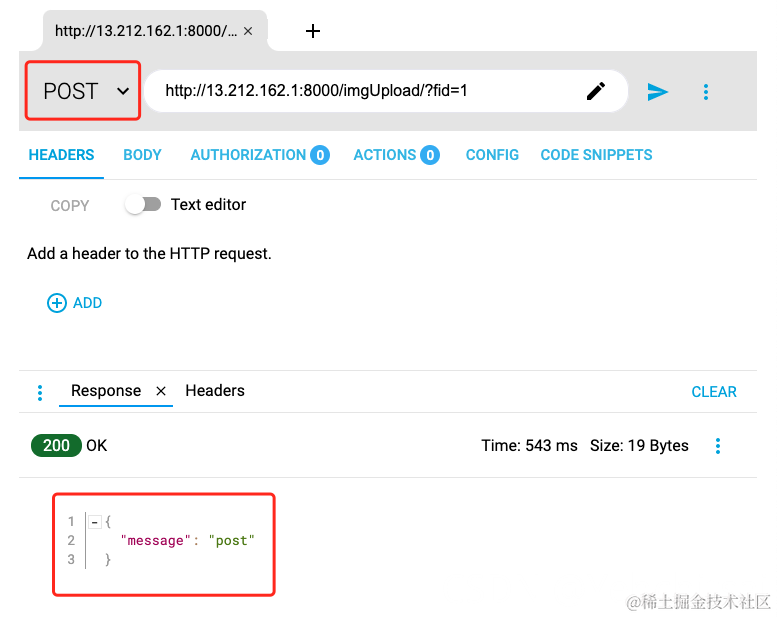Collapse the JSON object on line 1
The image size is (777, 617).
tap(95, 521)
